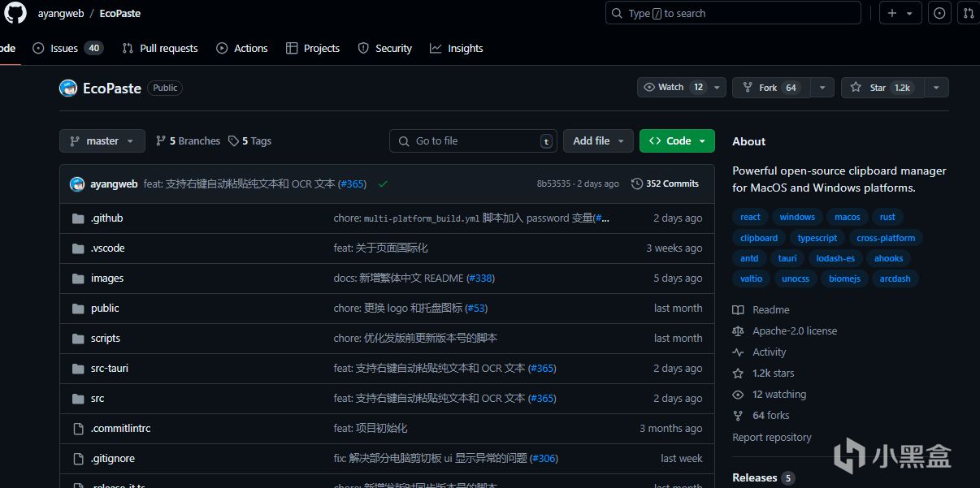Screen dimensions: 980x488
Task: Open the issues circle icon in header
Action: pyautogui.click(x=939, y=13)
